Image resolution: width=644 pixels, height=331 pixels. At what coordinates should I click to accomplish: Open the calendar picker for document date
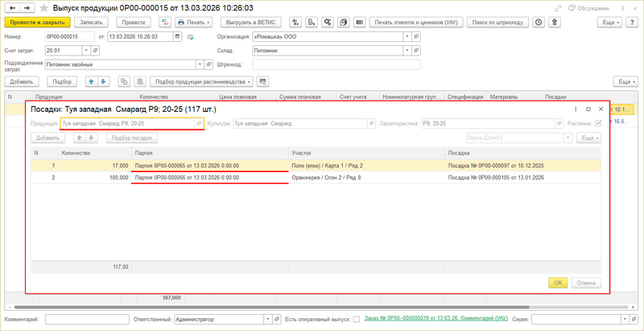pos(177,36)
